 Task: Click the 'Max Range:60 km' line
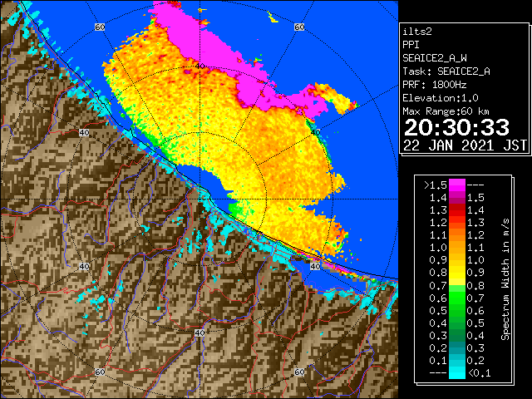coord(446,111)
